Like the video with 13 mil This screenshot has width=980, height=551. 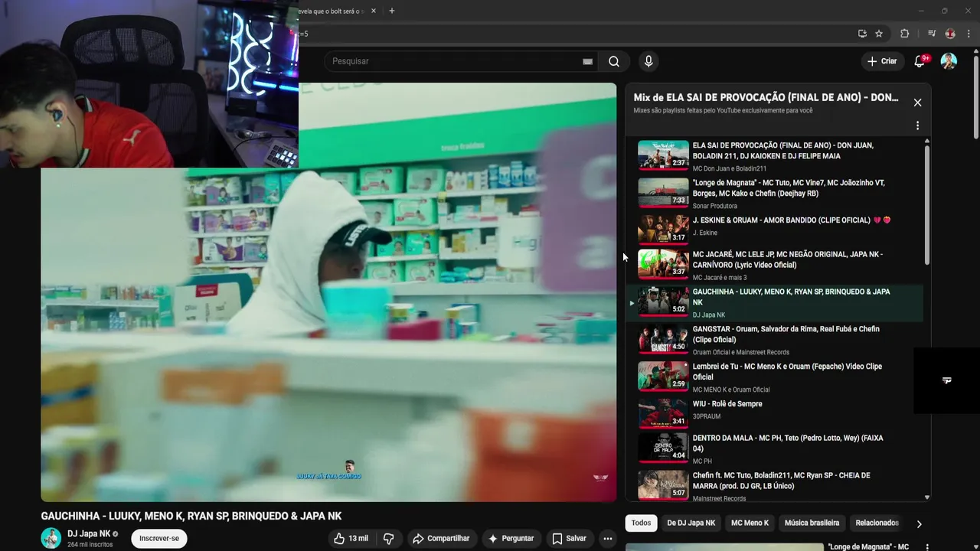pos(351,538)
